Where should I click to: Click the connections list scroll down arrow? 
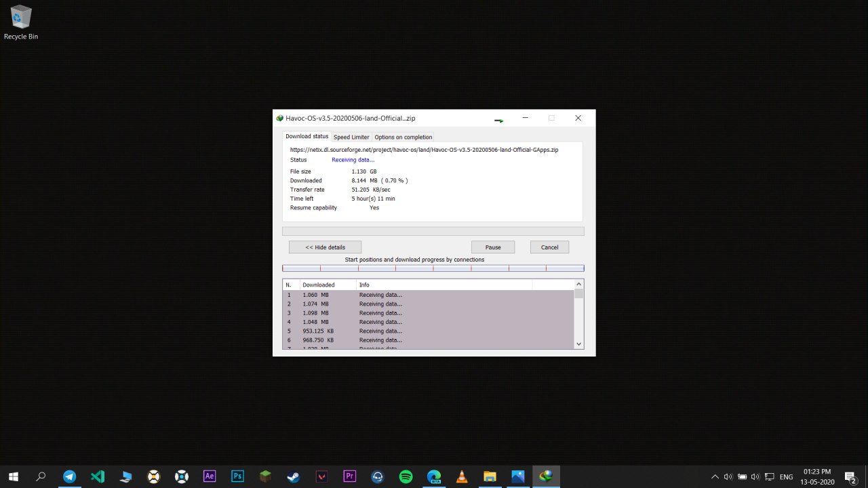click(x=578, y=344)
